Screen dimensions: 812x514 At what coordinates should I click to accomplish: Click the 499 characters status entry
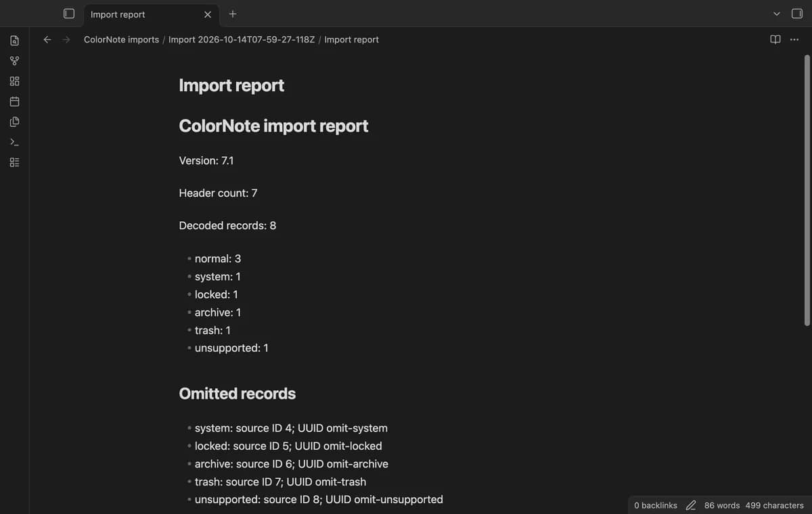pos(775,505)
